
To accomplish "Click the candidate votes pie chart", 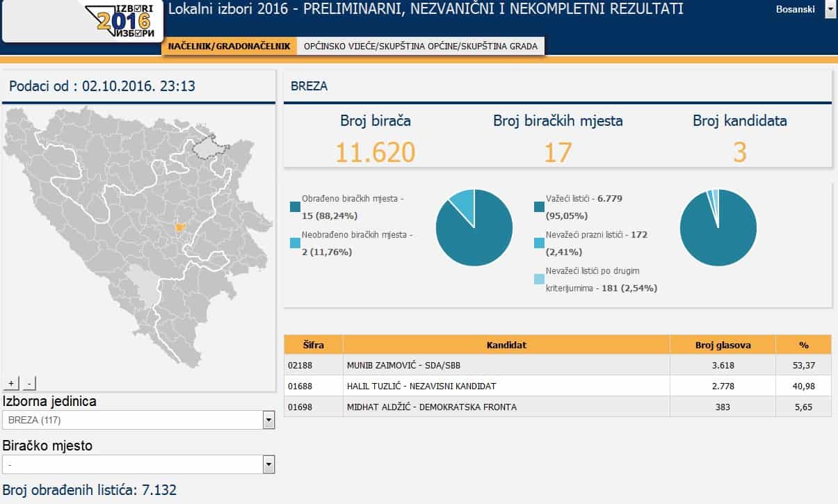I will click(718, 227).
